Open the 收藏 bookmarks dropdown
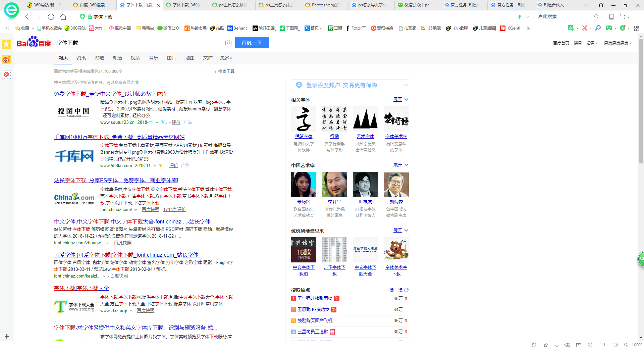The height and width of the screenshot is (349, 644). tap(24, 28)
